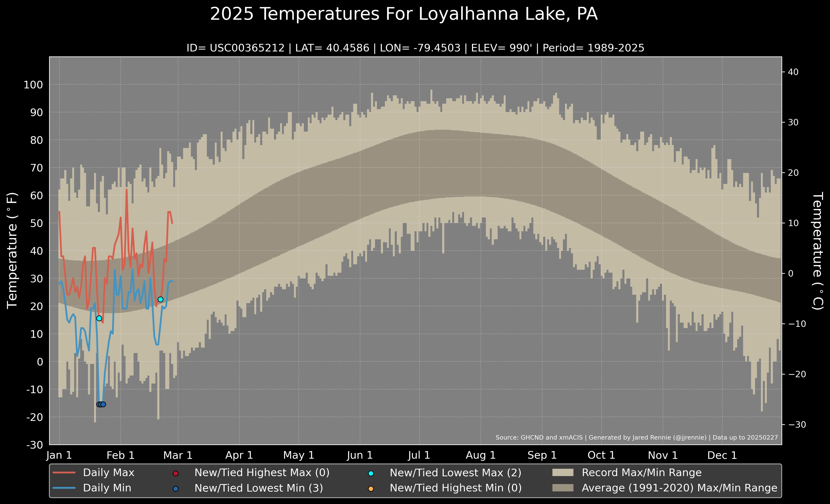Click the '60' Fahrenheit axis tick label
The height and width of the screenshot is (504, 830).
pyautogui.click(x=37, y=195)
